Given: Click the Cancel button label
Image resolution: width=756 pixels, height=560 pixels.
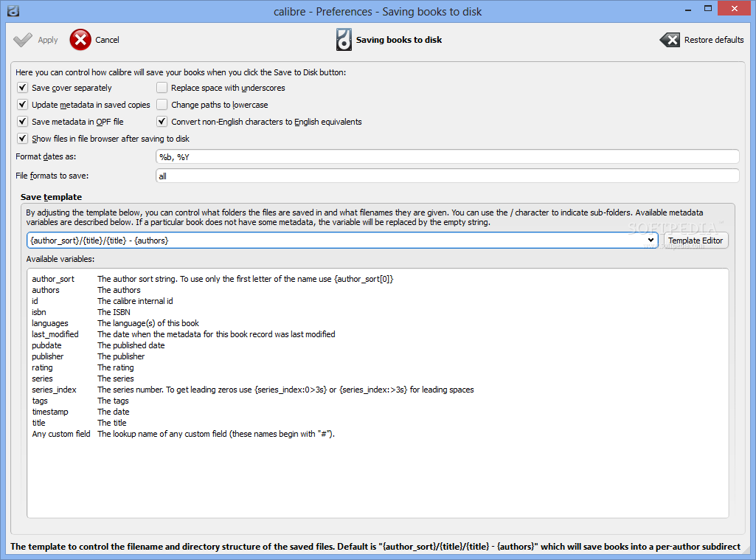Looking at the screenshot, I should tap(107, 40).
